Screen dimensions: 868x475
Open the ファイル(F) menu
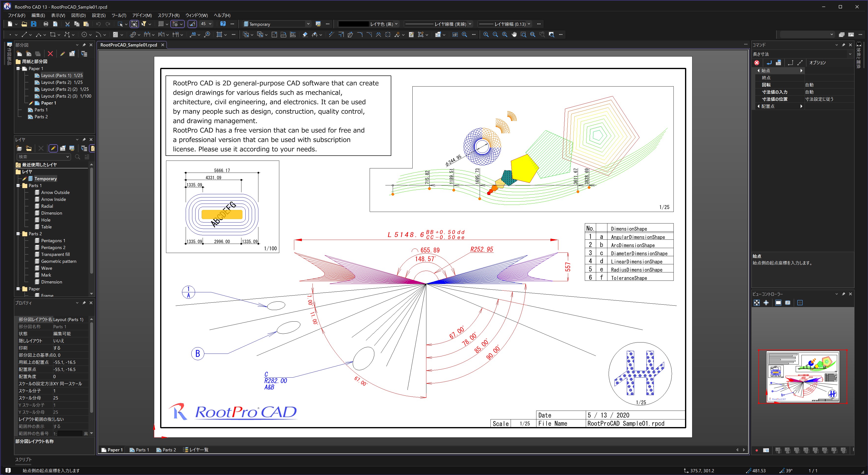point(16,15)
